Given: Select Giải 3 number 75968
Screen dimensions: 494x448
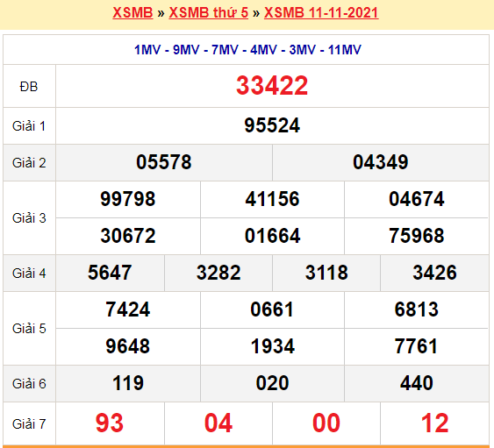Looking at the screenshot, I should (417, 236).
